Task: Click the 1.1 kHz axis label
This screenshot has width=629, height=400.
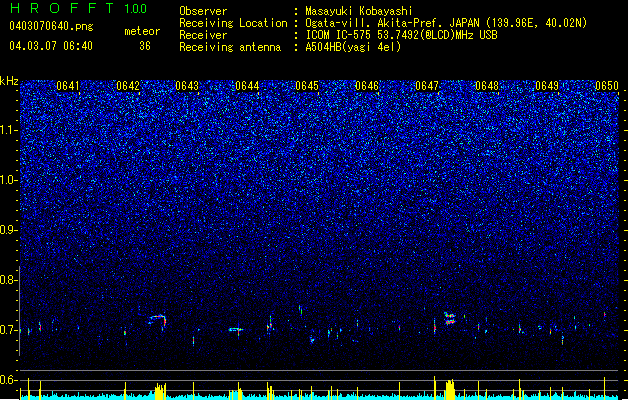Action: pos(9,130)
